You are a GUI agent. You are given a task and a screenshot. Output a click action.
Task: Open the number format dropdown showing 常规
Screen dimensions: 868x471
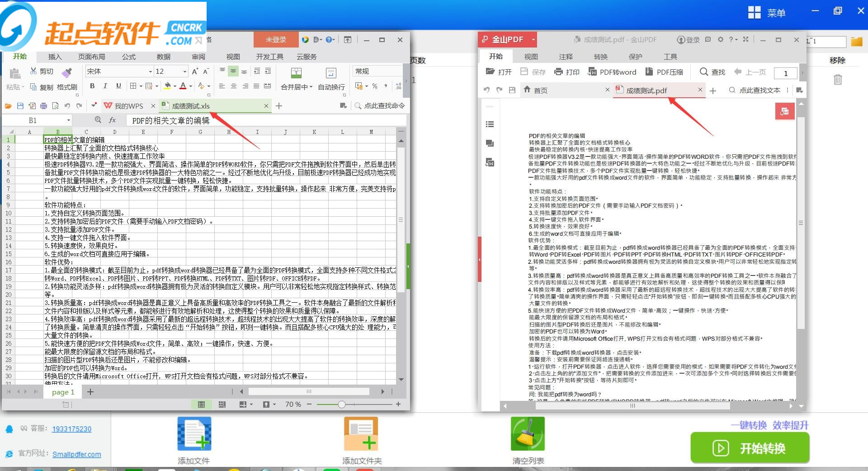(377, 71)
